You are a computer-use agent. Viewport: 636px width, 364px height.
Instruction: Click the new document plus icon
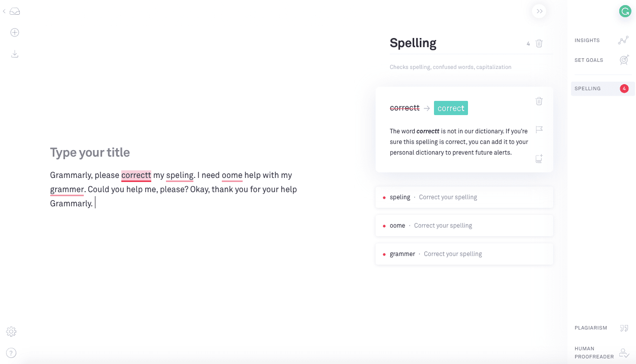click(15, 32)
